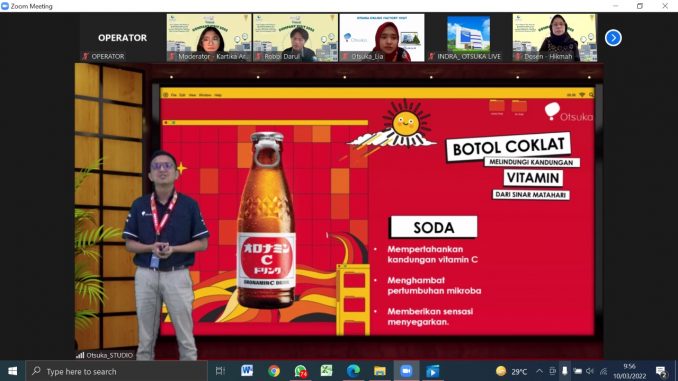Open Microsoft Edge from the taskbar

click(x=353, y=371)
